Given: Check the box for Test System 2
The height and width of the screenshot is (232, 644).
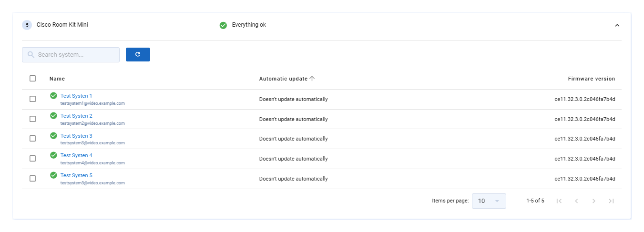Looking at the screenshot, I should (x=32, y=119).
